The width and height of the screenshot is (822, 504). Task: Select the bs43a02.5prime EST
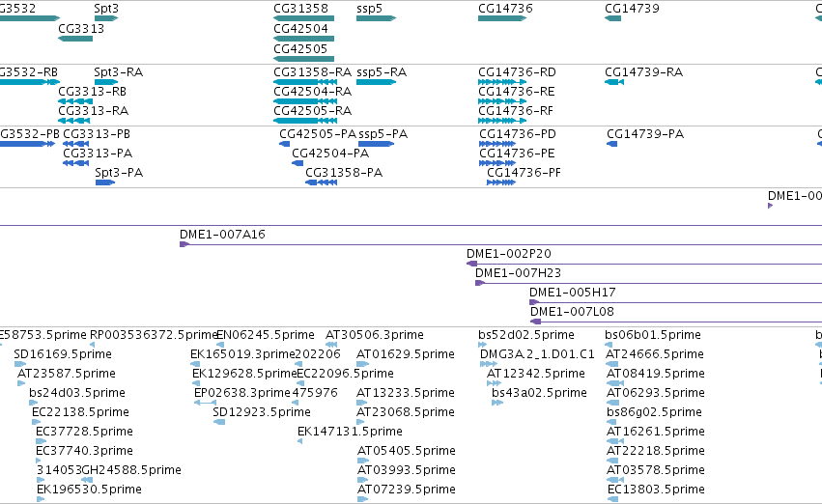pyautogui.click(x=497, y=403)
